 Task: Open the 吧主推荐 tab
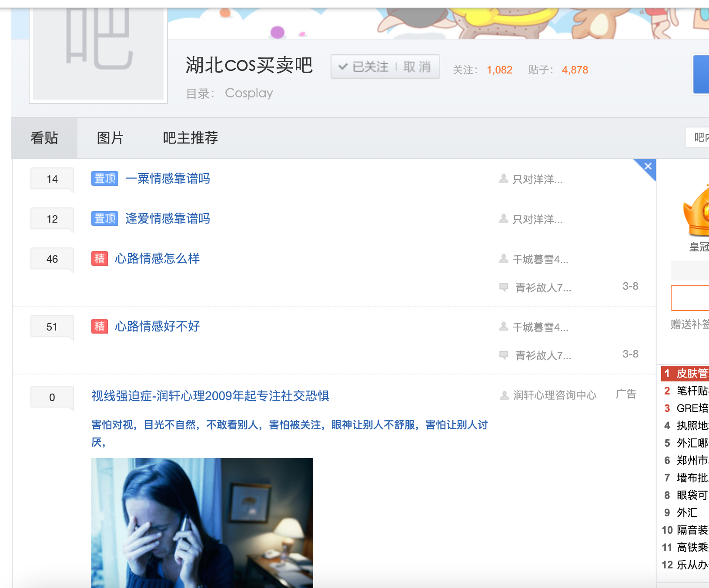coord(190,138)
